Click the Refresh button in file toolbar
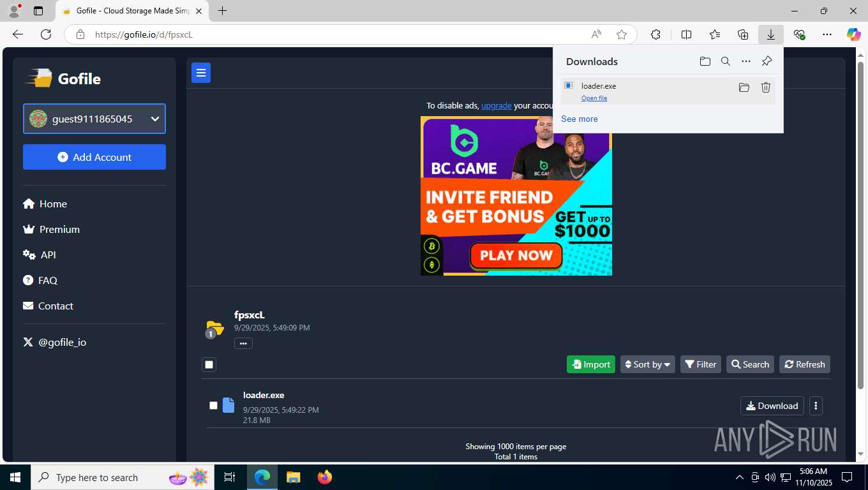 (x=805, y=364)
